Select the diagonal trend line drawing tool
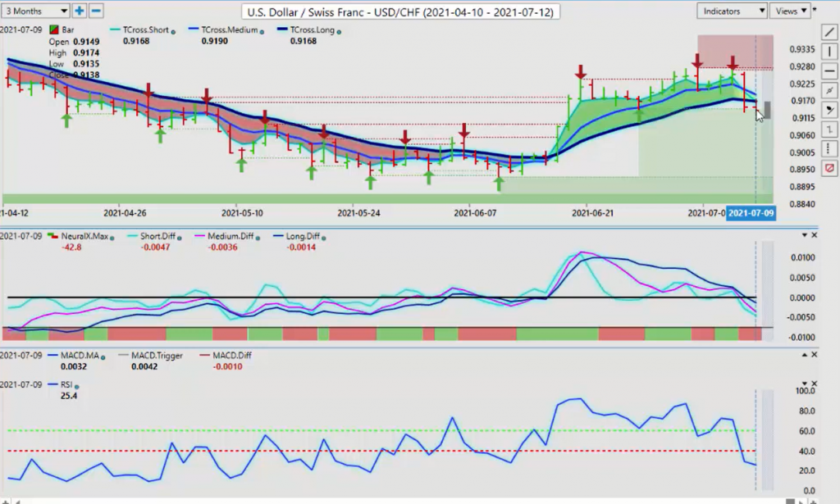840x504 pixels. (829, 32)
